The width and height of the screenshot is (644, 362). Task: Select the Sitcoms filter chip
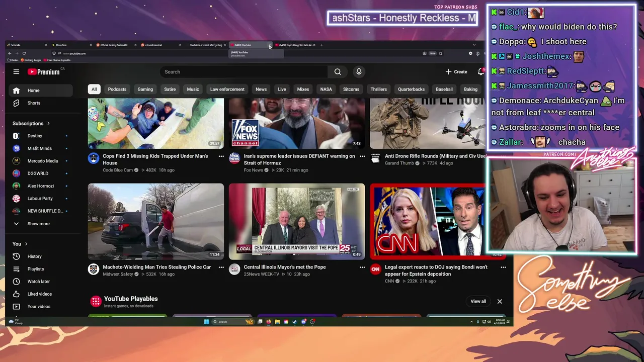(x=351, y=89)
